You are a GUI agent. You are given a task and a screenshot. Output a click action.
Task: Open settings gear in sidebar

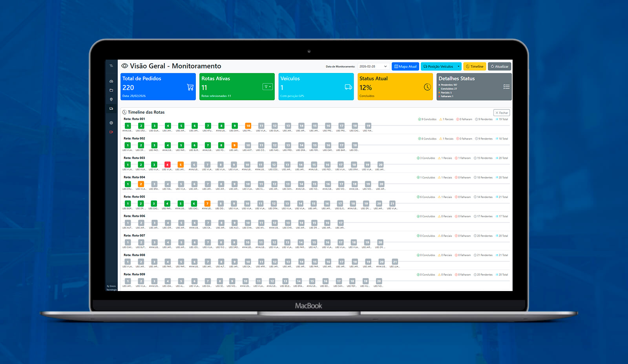pos(111,123)
